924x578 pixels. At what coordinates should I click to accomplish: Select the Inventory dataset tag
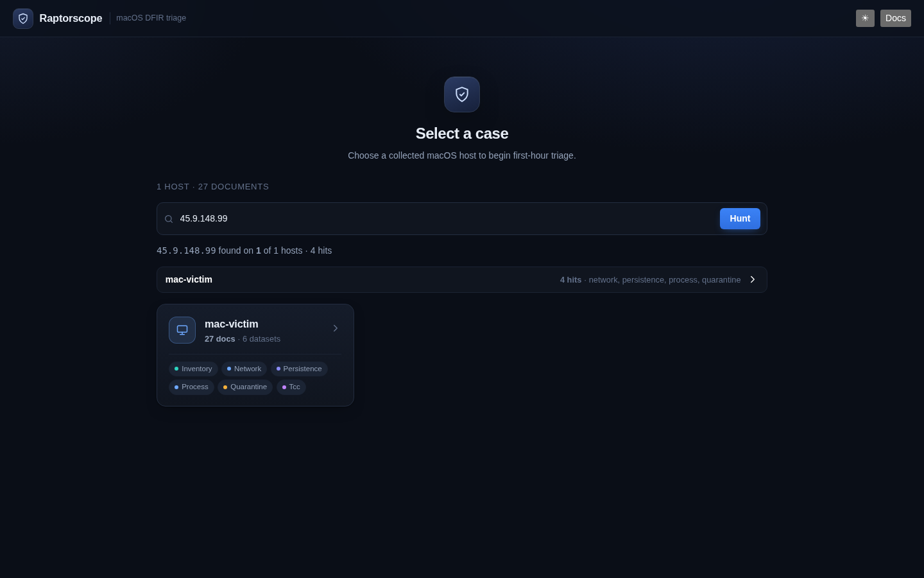pos(193,369)
